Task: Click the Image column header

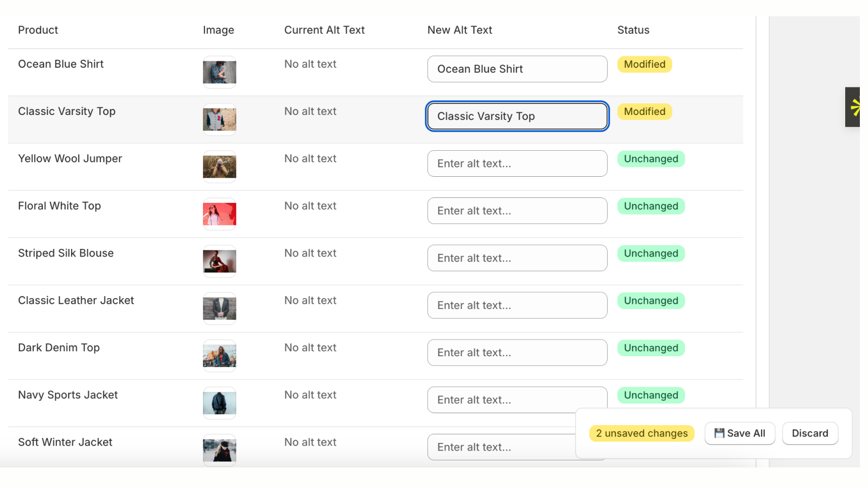Action: pos(219,30)
